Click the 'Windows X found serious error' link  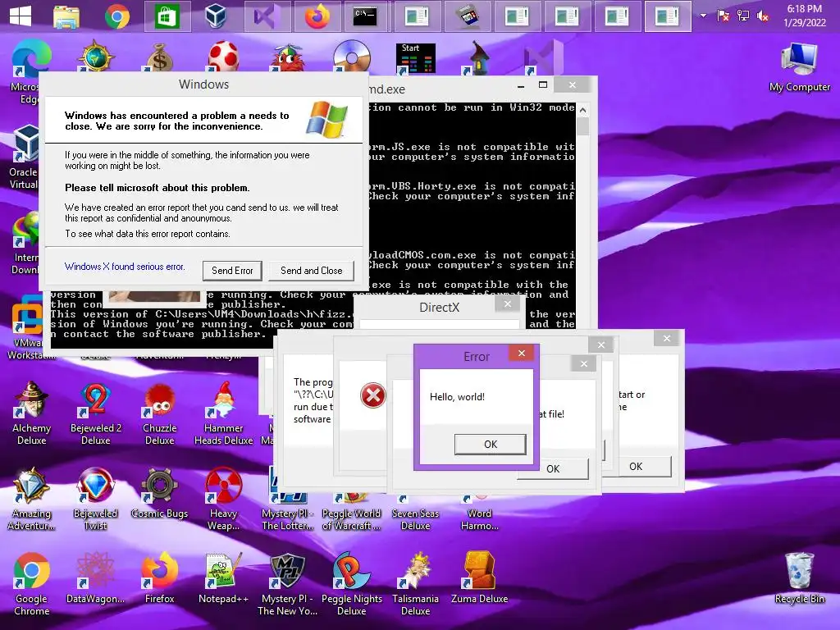pyautogui.click(x=125, y=267)
